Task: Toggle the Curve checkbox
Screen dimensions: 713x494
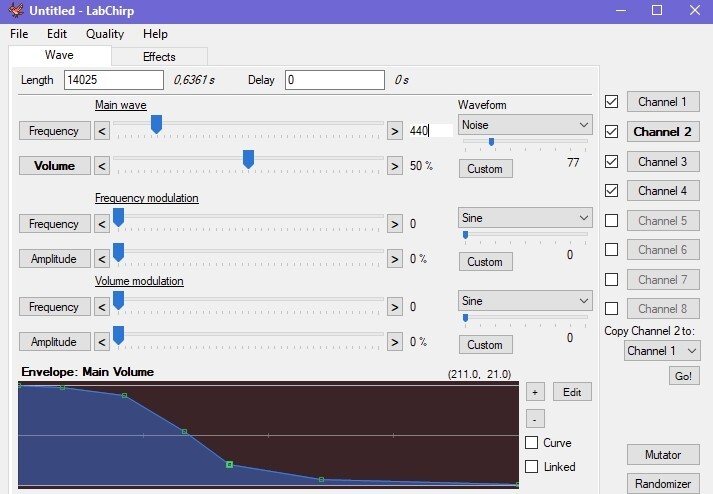Action: 532,443
